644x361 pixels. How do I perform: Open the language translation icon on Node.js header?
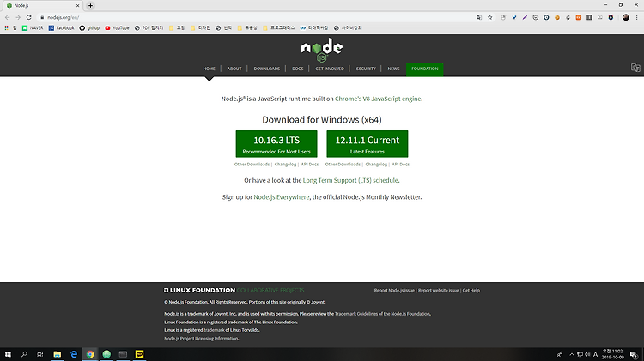(x=635, y=68)
